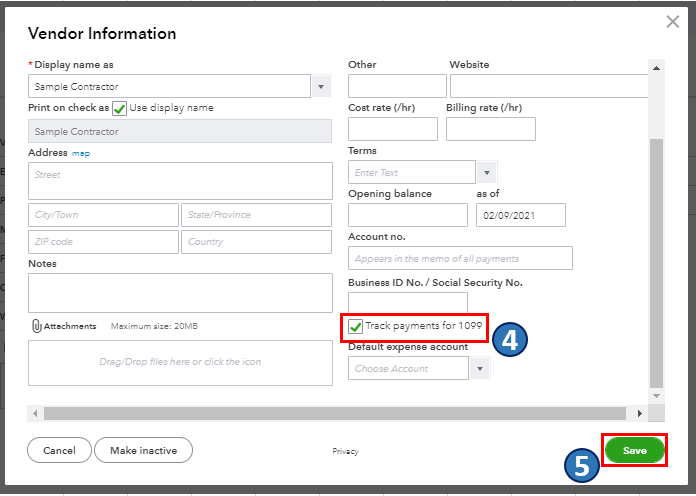This screenshot has width=696, height=496.
Task: Click the Business ID / Social Security field
Action: [408, 302]
